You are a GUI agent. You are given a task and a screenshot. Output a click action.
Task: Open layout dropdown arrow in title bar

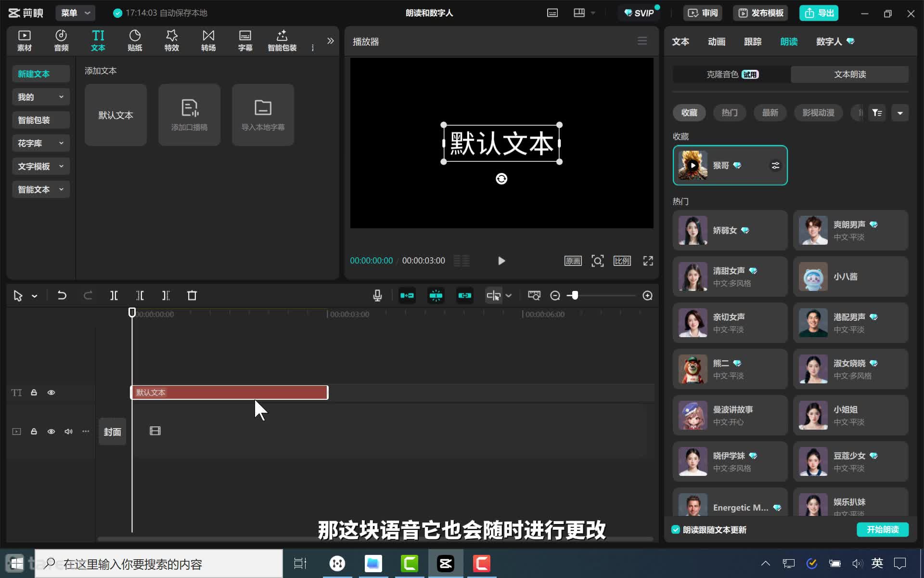(593, 13)
